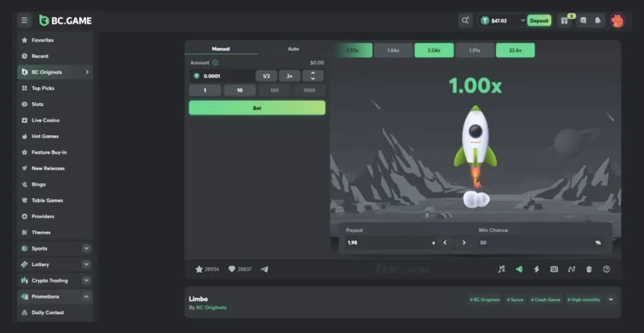Screen dimensions: 644x333
Task: Click the 10 amount preset
Action: coord(240,90)
